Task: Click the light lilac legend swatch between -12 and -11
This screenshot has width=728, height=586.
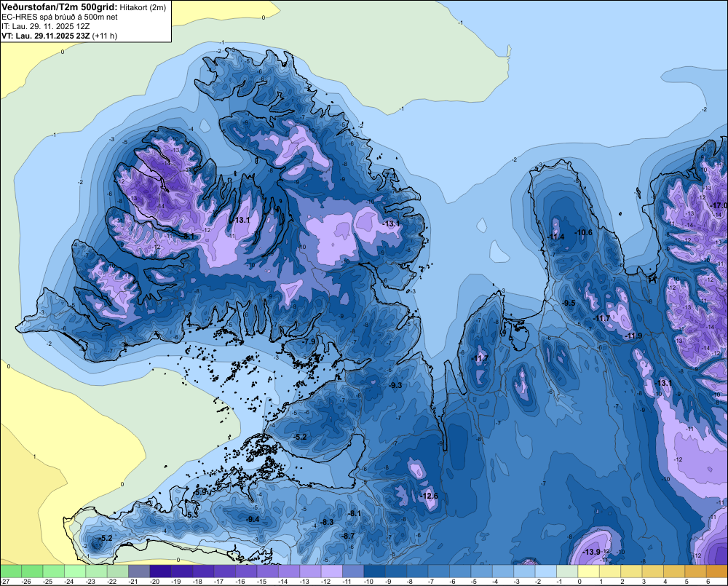Action: pos(331,571)
